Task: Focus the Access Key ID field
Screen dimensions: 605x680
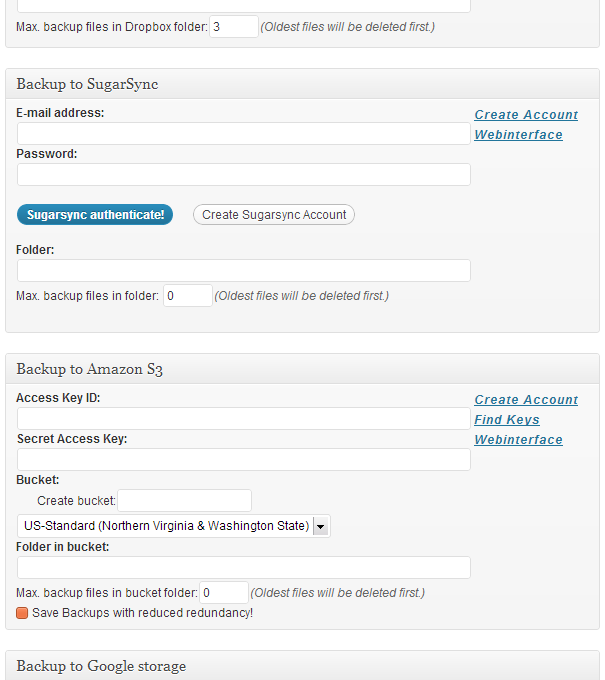Action: click(243, 419)
